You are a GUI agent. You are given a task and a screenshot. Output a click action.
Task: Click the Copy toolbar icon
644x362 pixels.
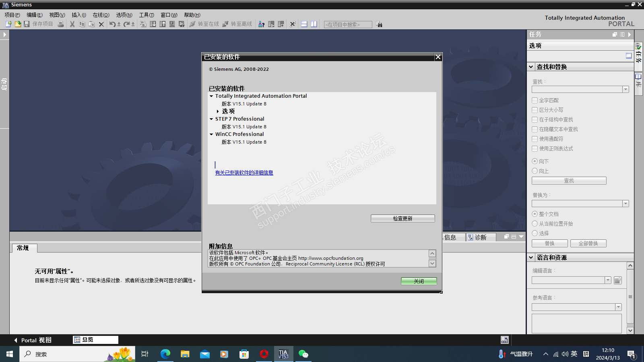(82, 24)
